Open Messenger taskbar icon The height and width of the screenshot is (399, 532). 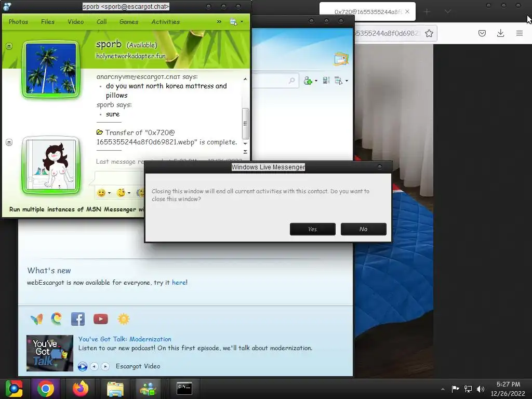pos(149,389)
